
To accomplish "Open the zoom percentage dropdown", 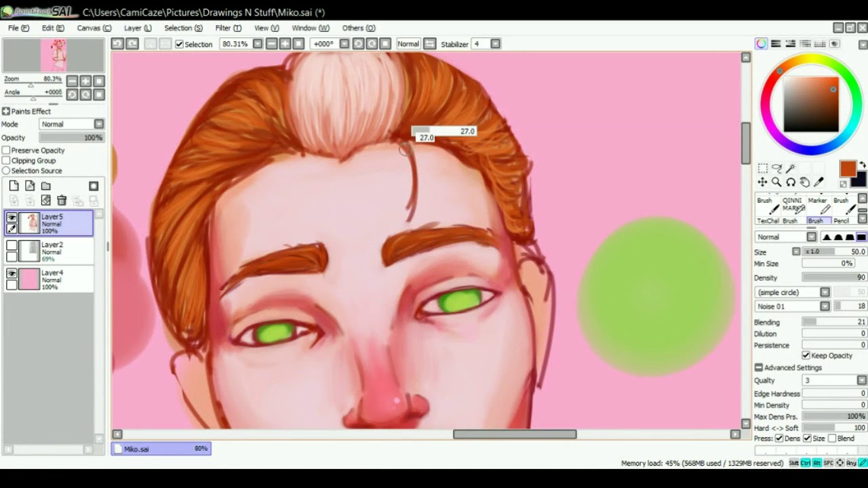I will [x=257, y=43].
